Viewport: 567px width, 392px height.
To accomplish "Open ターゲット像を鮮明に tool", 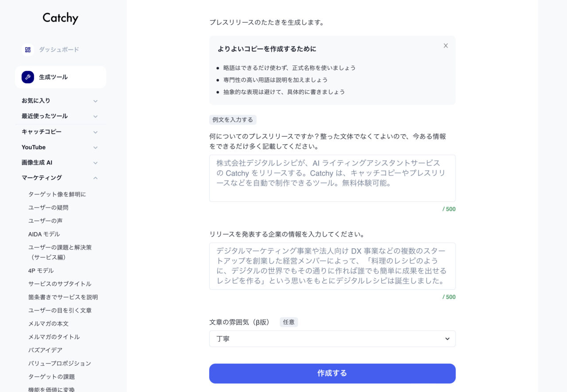I will pos(57,194).
